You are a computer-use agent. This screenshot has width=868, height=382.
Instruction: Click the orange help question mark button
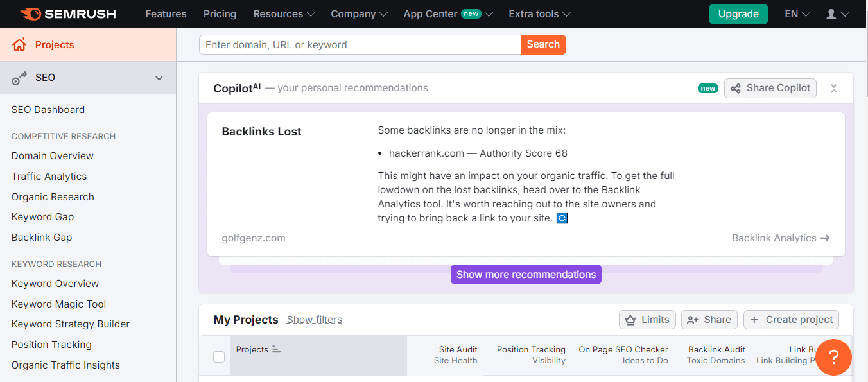833,357
